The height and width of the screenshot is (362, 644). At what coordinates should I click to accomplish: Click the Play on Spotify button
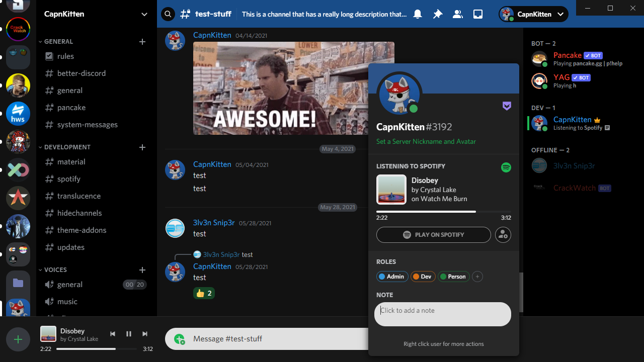tap(433, 235)
